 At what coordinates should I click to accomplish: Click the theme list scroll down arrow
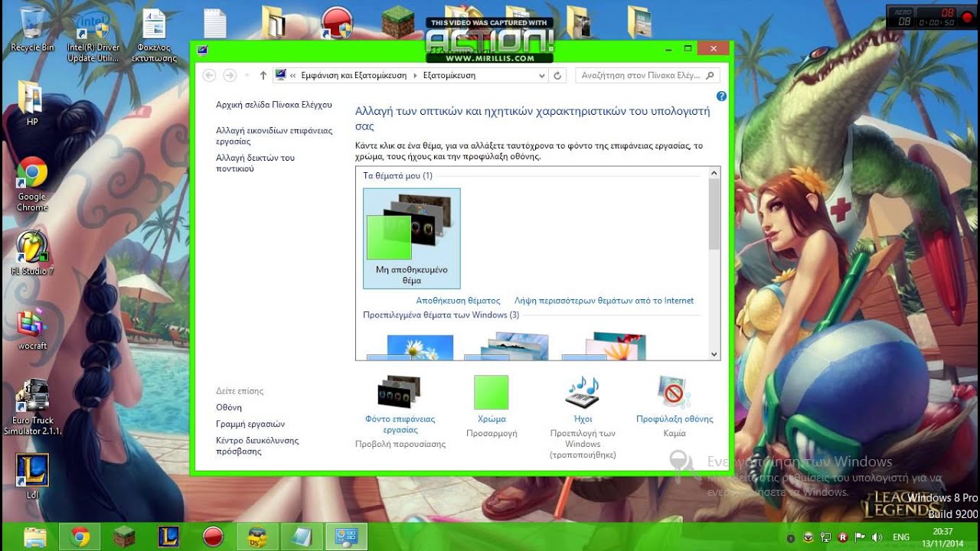(x=714, y=354)
